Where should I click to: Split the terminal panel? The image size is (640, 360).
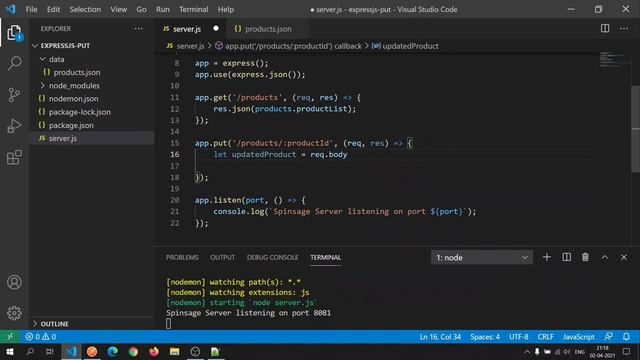(x=567, y=257)
